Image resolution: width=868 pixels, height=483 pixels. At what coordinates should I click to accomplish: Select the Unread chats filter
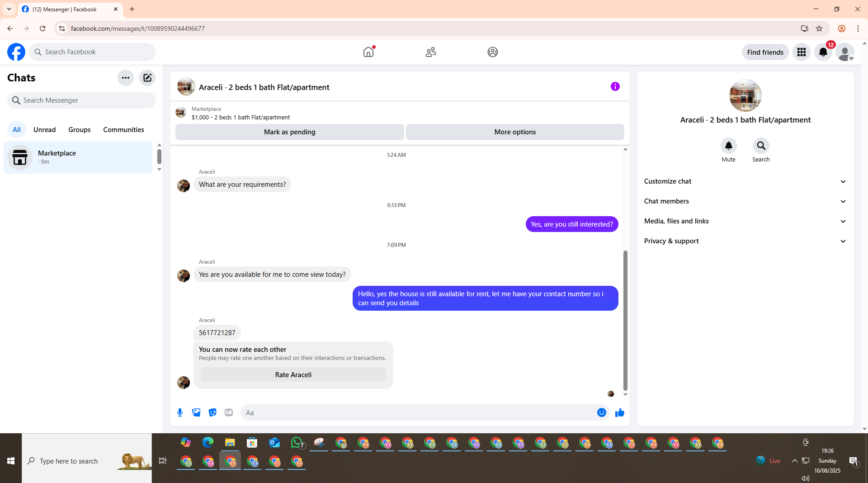pyautogui.click(x=45, y=130)
